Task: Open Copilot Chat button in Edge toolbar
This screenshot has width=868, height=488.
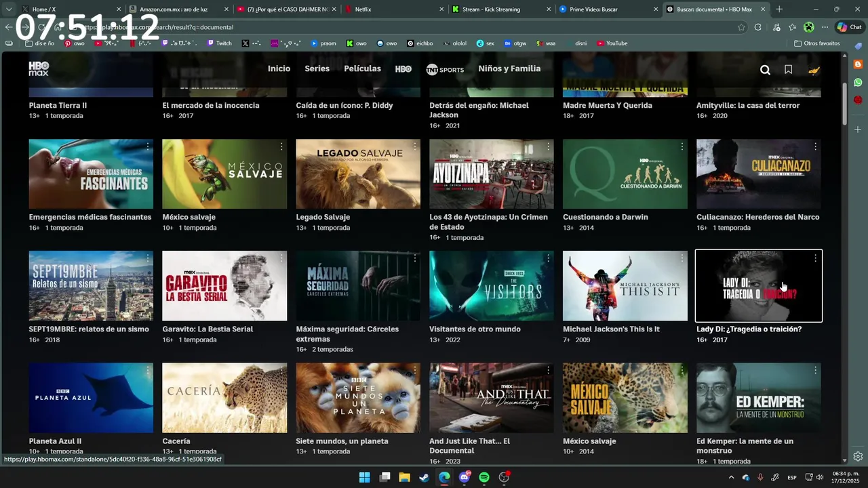Action: click(x=849, y=27)
